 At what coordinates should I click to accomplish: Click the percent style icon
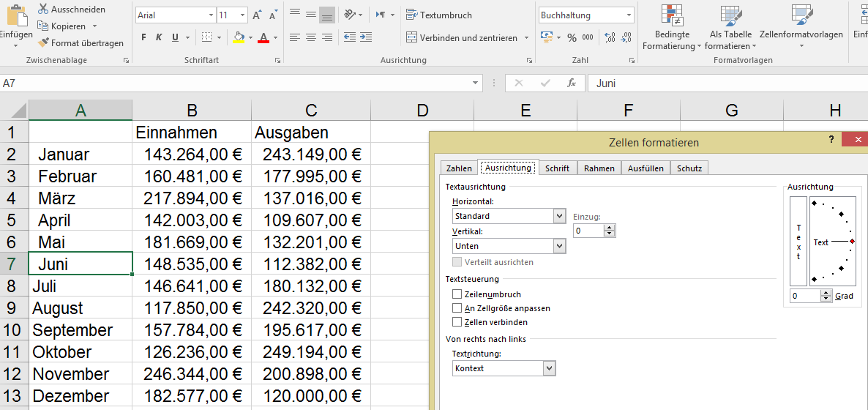click(572, 37)
